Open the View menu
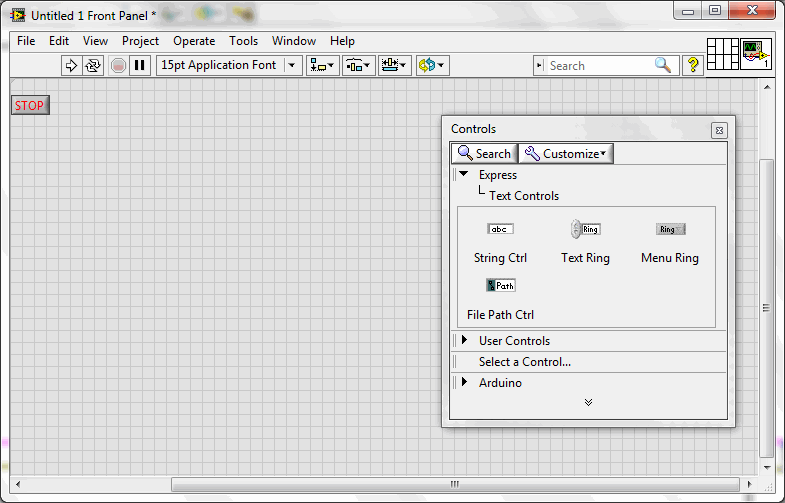 coord(95,41)
